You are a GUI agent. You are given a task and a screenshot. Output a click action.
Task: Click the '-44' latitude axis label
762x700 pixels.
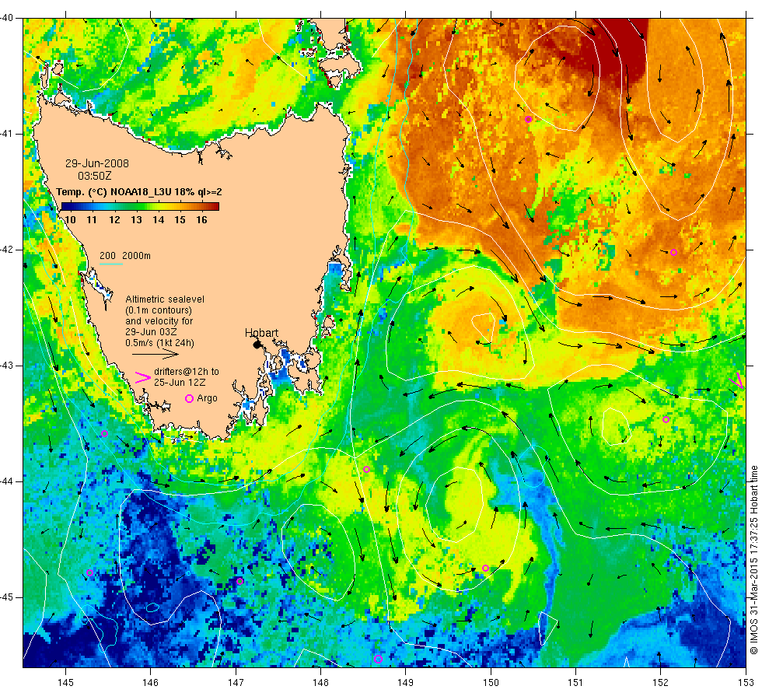pyautogui.click(x=7, y=481)
